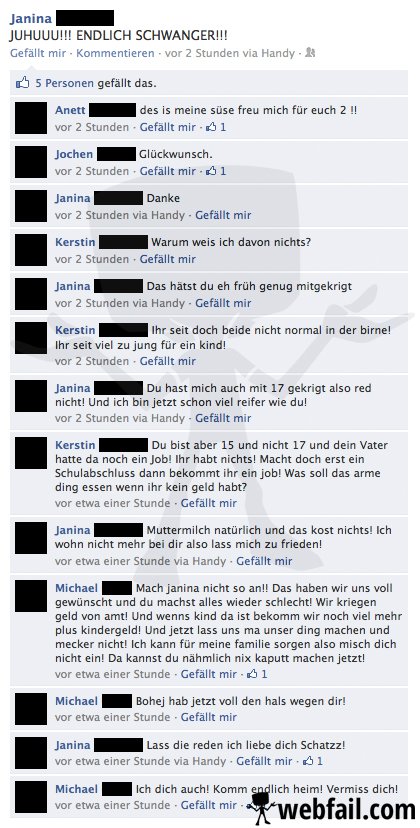Open Anett's blacked-out profile picture
The image size is (420, 828).
tap(31, 118)
